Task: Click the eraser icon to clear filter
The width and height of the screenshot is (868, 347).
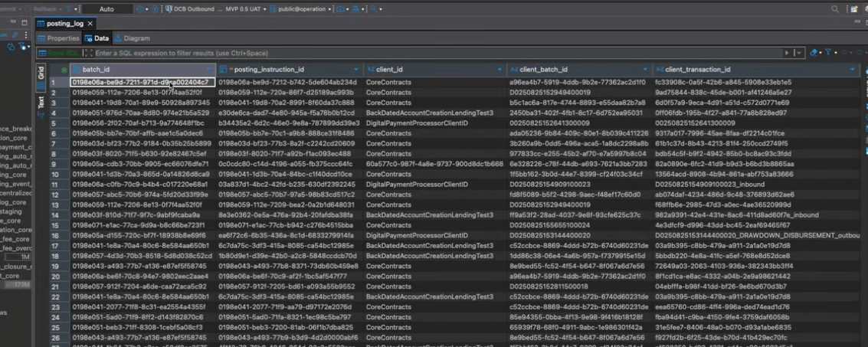Action: (813, 53)
